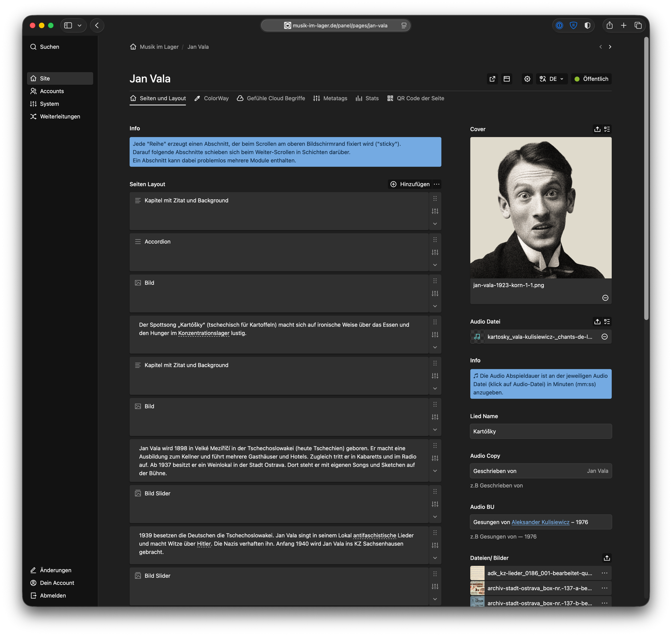Open options for adk_kz-lieder_0186 file
The image size is (672, 636).
point(604,573)
